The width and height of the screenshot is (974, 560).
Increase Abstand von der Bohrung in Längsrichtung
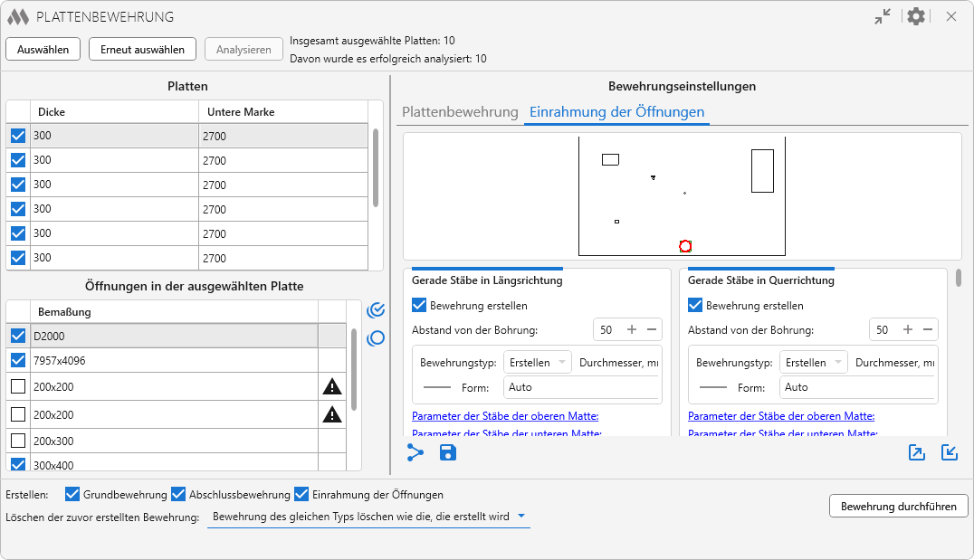(x=632, y=330)
